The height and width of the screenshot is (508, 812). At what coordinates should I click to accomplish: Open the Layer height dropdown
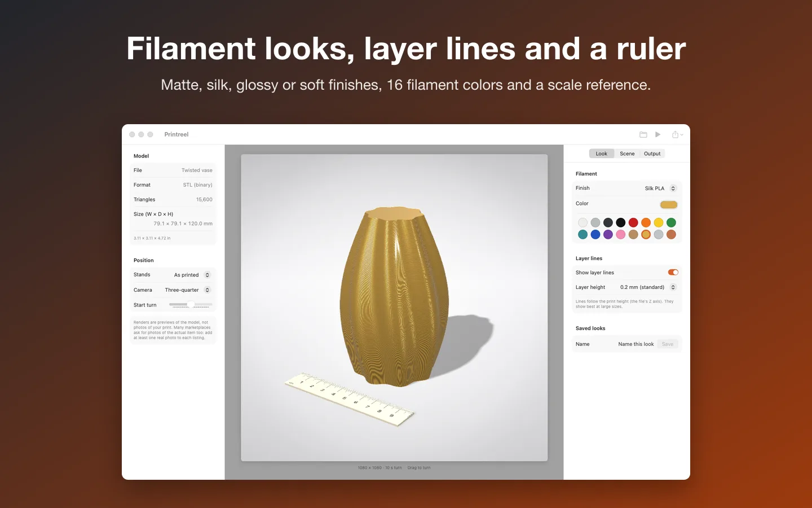(648, 287)
